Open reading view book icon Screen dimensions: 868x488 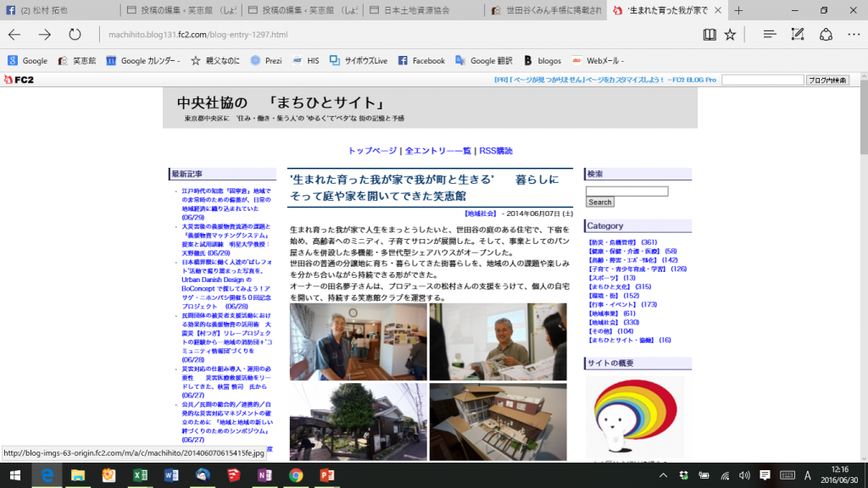pos(709,34)
